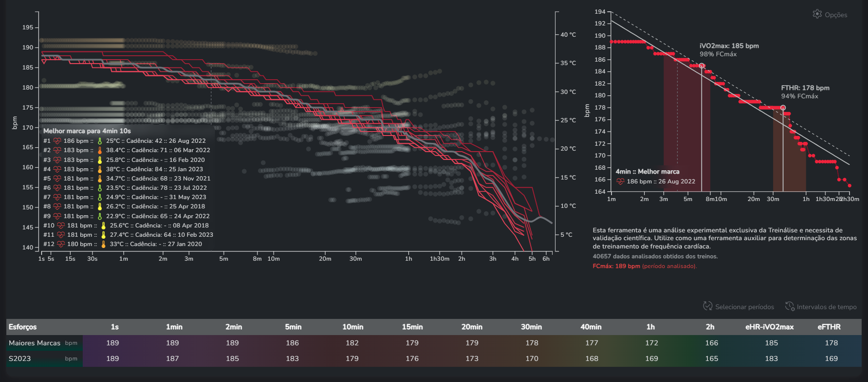Click the green thermometer icon beside 25°C in row #1
This screenshot has width=868, height=382.
click(100, 141)
